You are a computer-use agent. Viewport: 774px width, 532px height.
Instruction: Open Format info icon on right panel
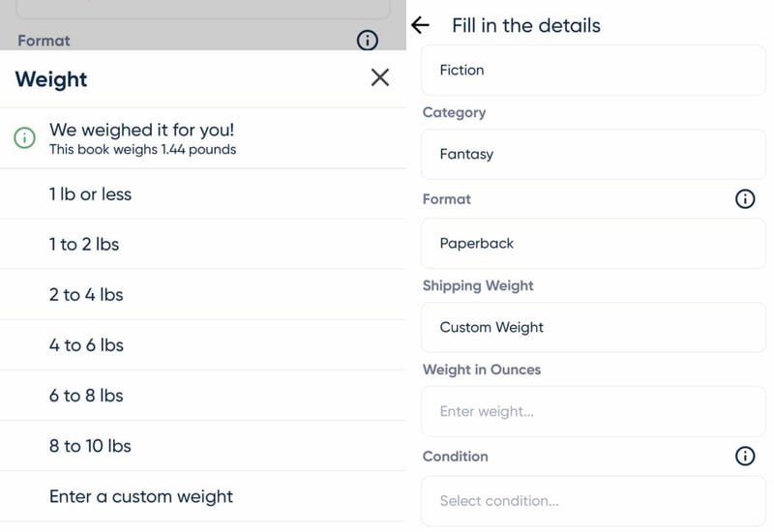pyautogui.click(x=745, y=199)
